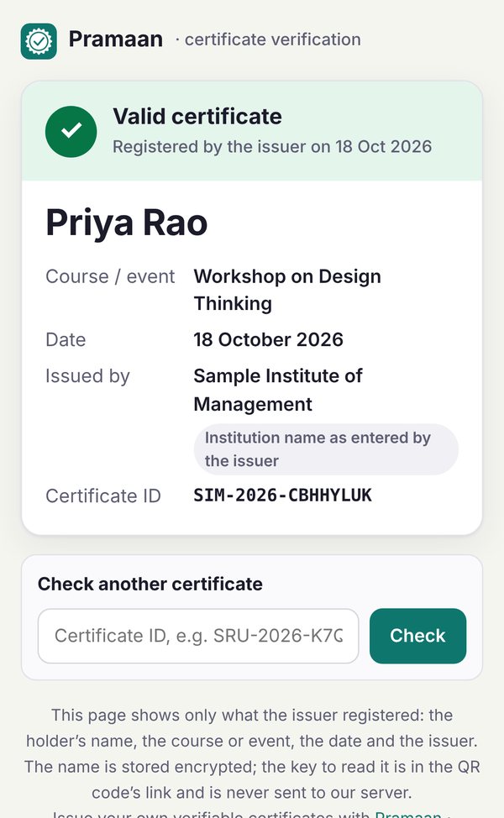Click the privacy note starting 'This page shows only'
The width and height of the screenshot is (504, 818).
pos(252,754)
